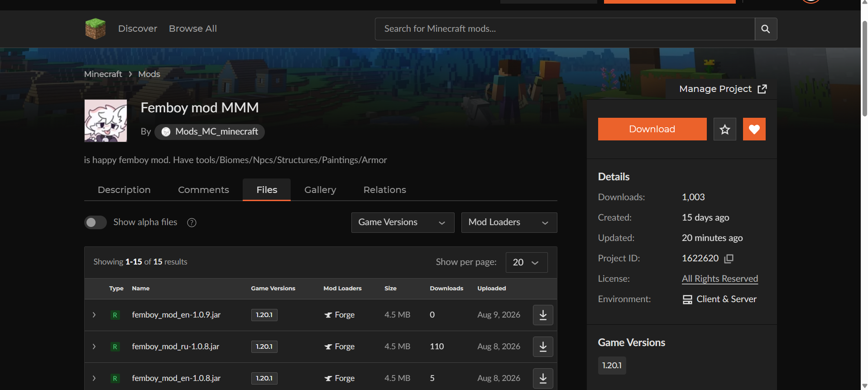868x390 pixels.
Task: Click the 1.20.1 version tag of femboy_mod_en-1.0.8.jar
Action: click(264, 378)
